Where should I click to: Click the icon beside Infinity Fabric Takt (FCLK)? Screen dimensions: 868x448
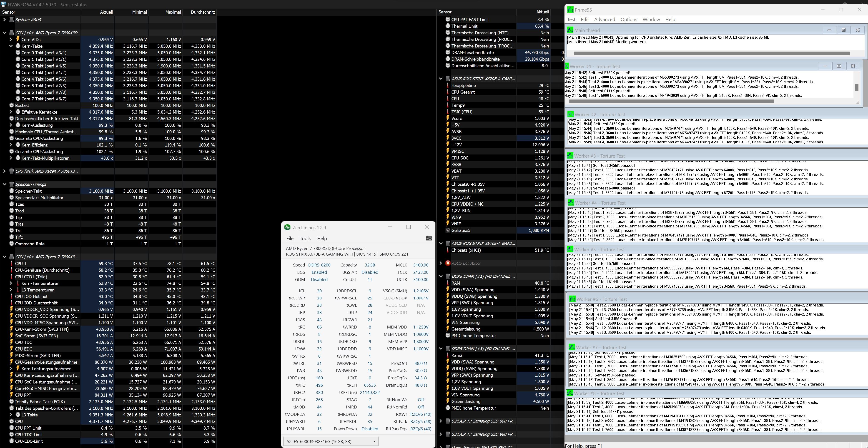pyautogui.click(x=11, y=402)
